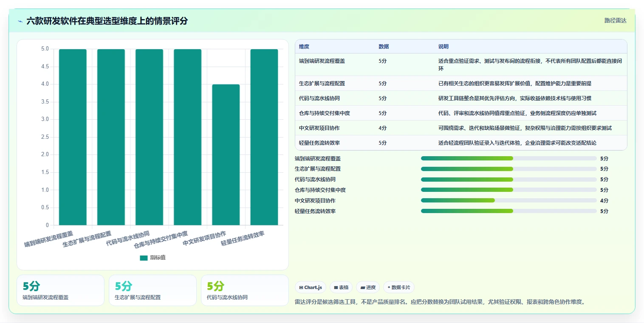Select the Chart.js tag chip
The image size is (644, 323).
[311, 287]
